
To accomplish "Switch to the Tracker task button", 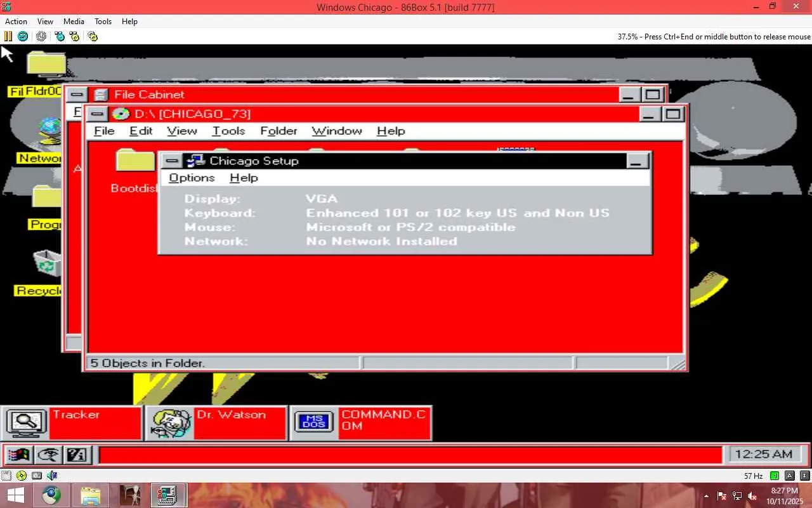I will pyautogui.click(x=72, y=423).
